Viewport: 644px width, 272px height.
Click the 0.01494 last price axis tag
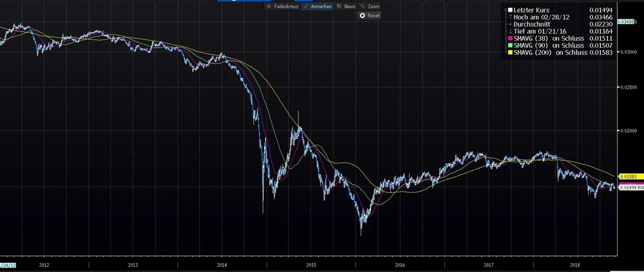pos(630,188)
